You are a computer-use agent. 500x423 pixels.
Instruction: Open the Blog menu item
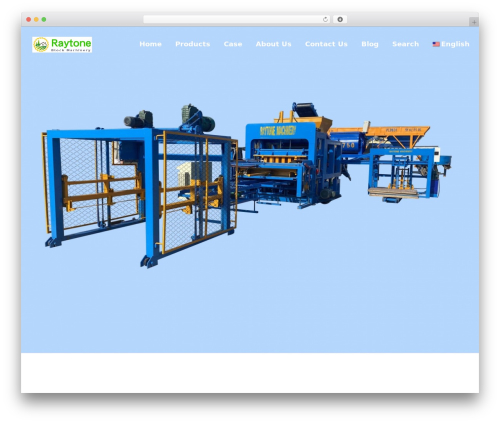tap(370, 44)
